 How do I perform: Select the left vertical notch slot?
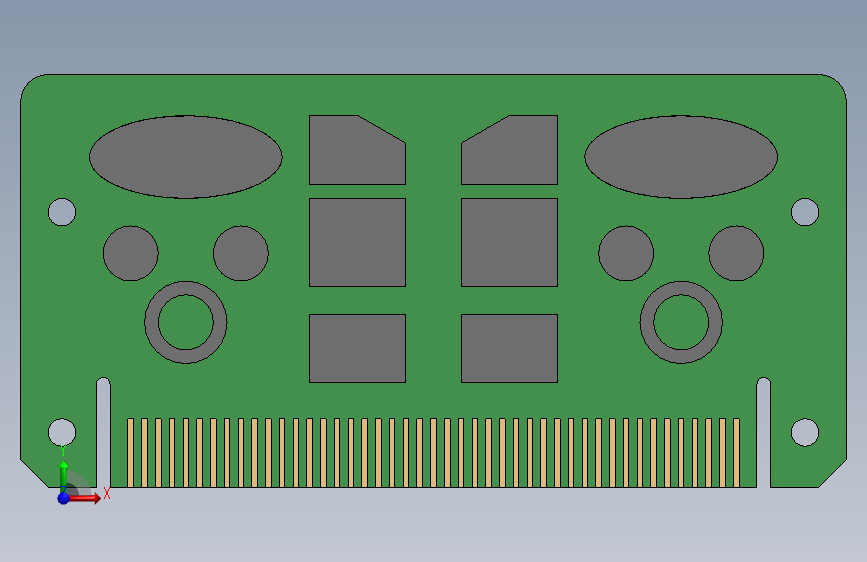click(x=103, y=433)
